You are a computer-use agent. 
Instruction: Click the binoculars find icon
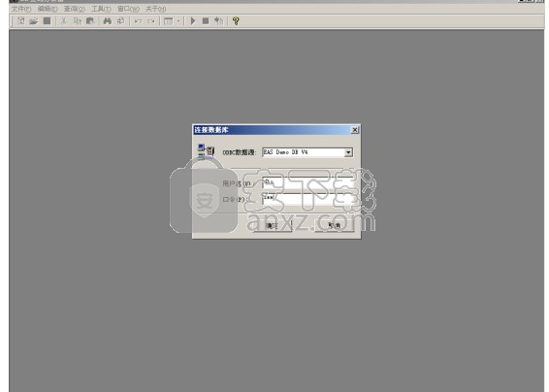(107, 21)
